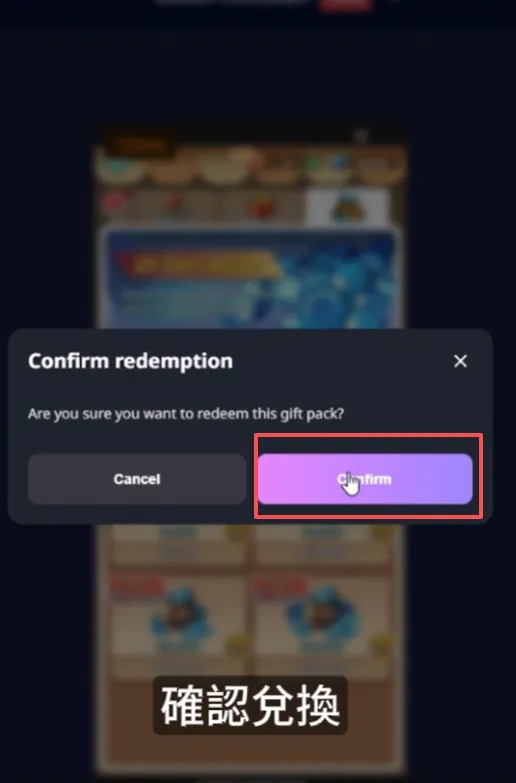Click the "Are you sure" message text
Image resolution: width=516 pixels, height=783 pixels.
[186, 414]
